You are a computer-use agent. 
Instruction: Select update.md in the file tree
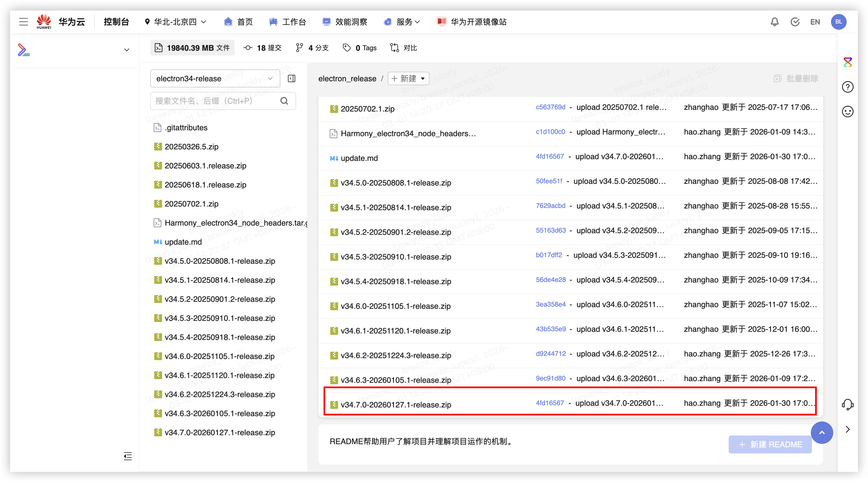(x=183, y=242)
